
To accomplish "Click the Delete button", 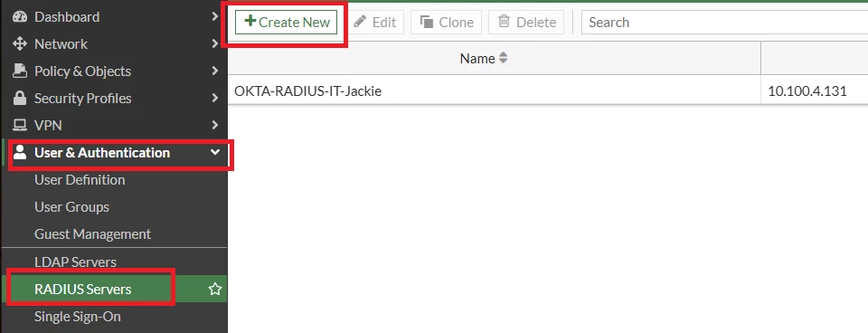I will (x=526, y=22).
